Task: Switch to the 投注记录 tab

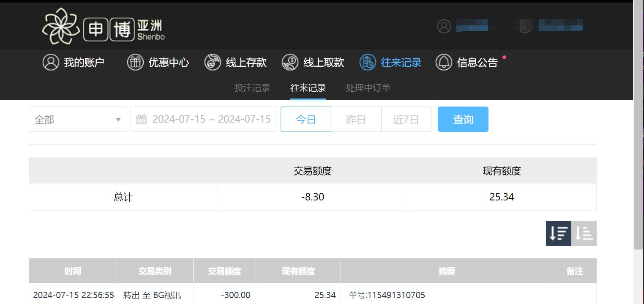Action: 252,88
